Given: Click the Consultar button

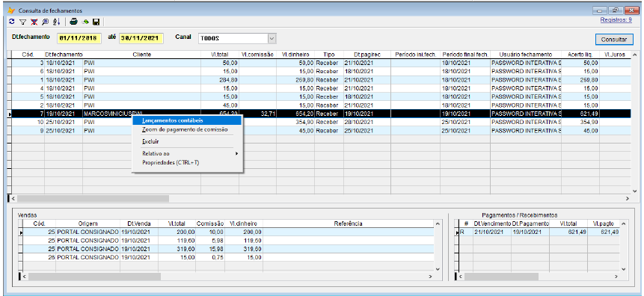Looking at the screenshot, I should point(614,40).
